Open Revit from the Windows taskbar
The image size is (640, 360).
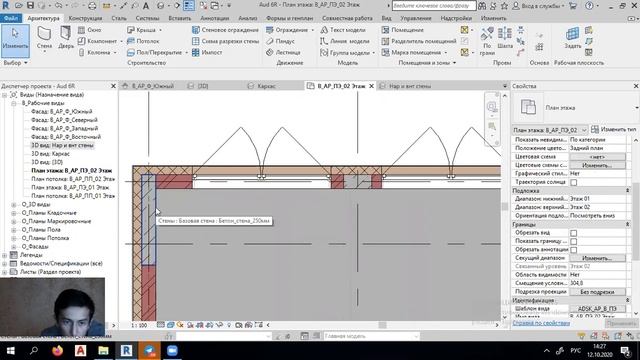[x=126, y=350]
